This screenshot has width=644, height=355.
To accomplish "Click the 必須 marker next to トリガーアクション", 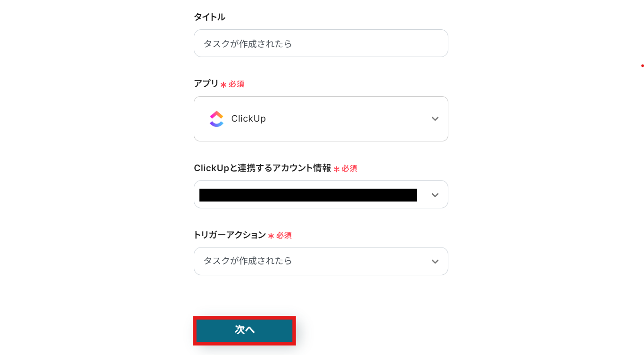I will tap(284, 235).
